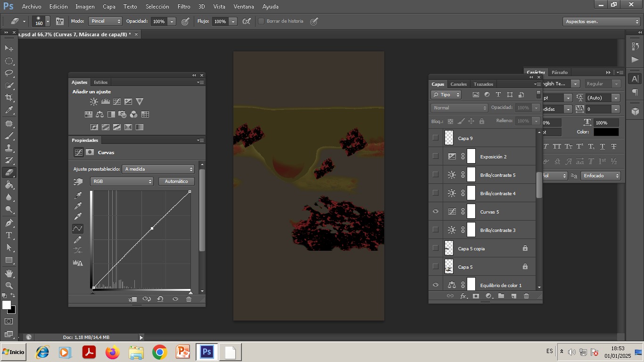Select the Eraser tool
644x362 pixels.
tap(9, 173)
